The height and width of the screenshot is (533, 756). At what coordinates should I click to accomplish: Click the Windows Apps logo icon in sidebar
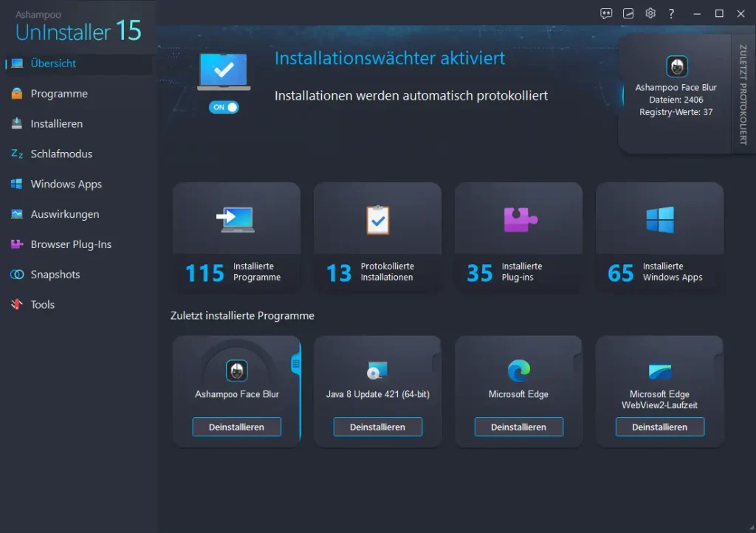point(17,184)
